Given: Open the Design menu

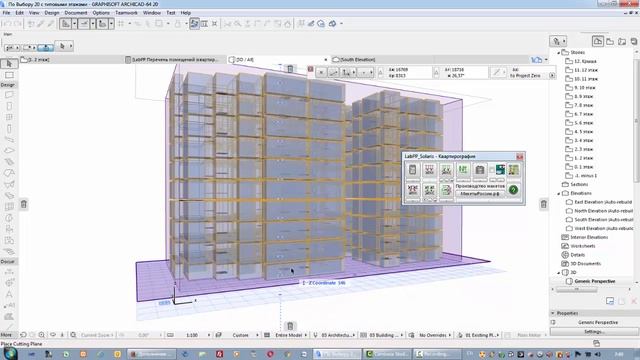Looking at the screenshot, I should click(x=52, y=13).
